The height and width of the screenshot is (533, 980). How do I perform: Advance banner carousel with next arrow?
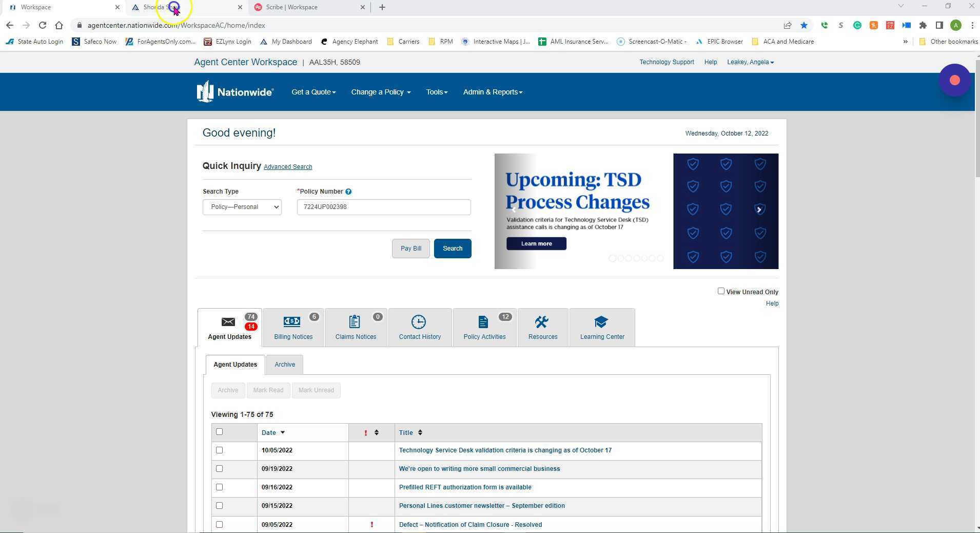[x=759, y=210]
